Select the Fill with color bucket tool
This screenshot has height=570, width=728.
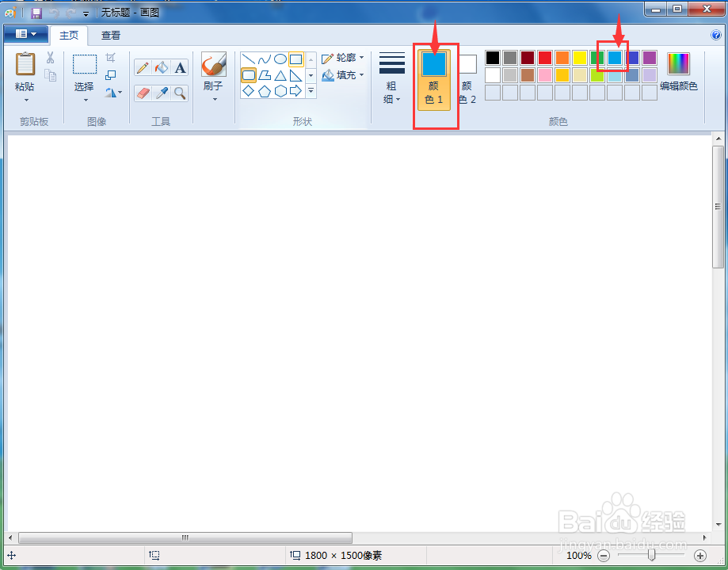tap(161, 68)
